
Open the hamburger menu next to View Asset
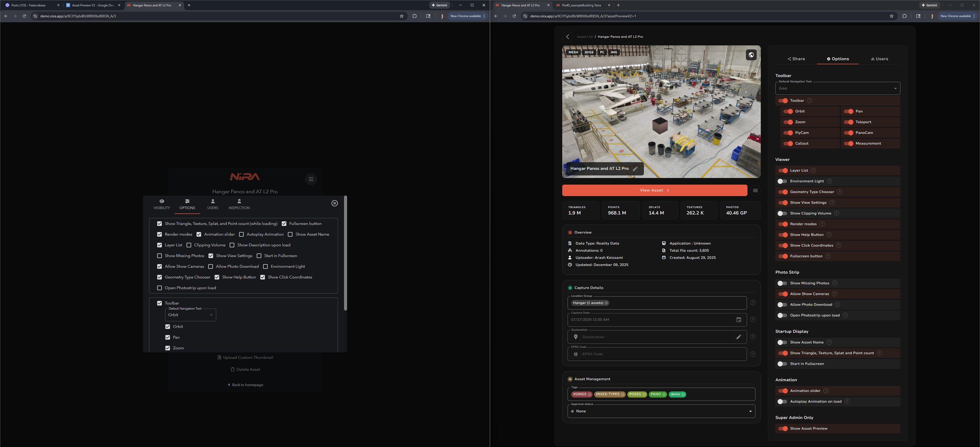(755, 190)
